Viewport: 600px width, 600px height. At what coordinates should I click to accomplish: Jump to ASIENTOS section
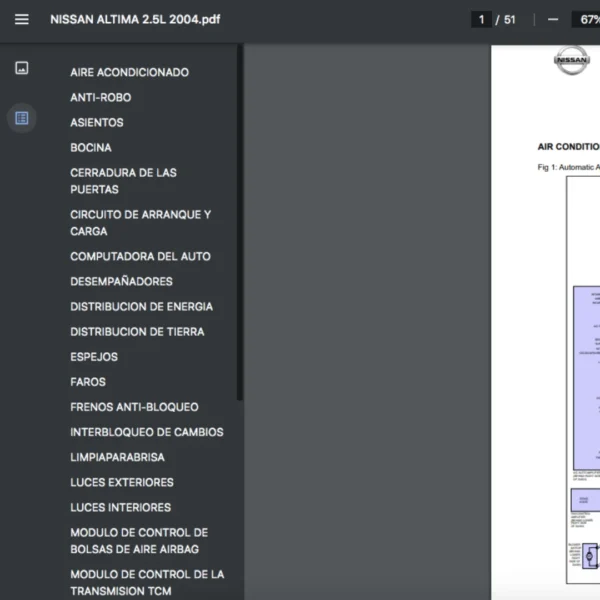(97, 122)
